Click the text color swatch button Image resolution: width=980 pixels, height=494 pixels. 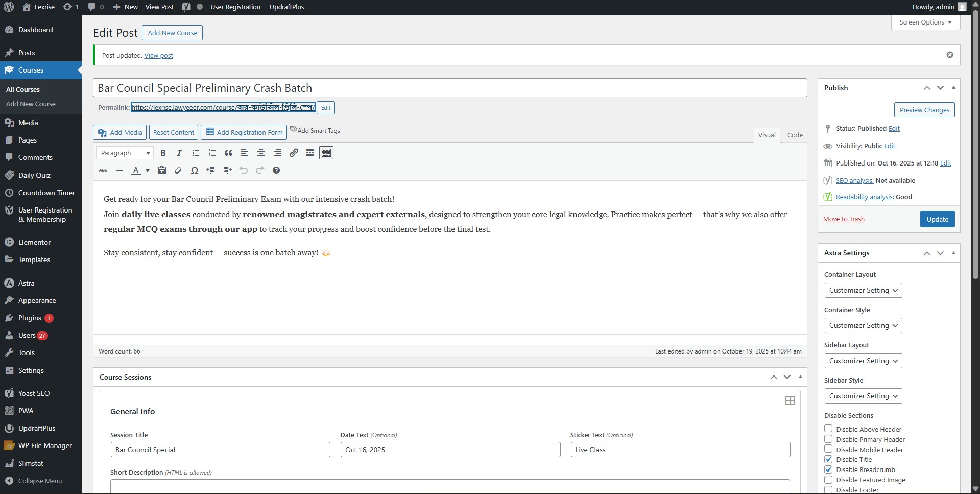coord(136,170)
